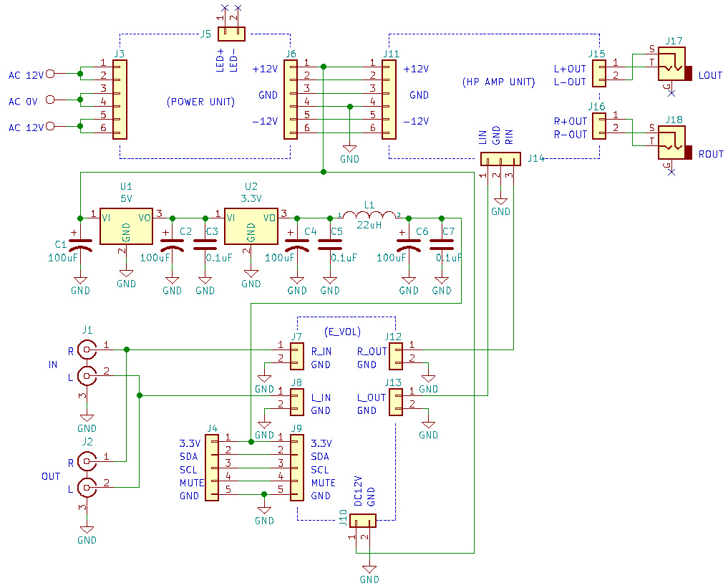The height and width of the screenshot is (588, 728).
Task: Click the J3 six-pin AC connector
Action: point(119,100)
